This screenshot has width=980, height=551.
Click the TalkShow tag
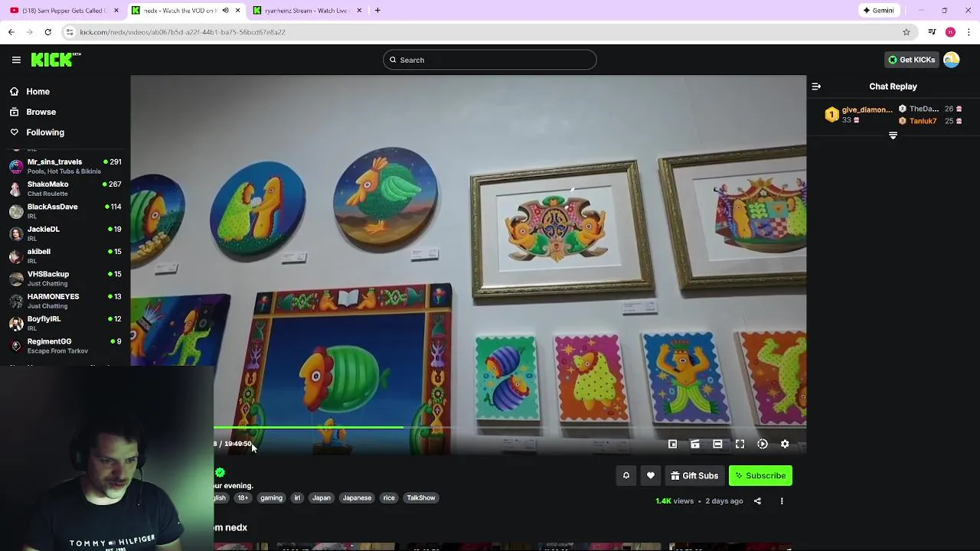point(421,497)
